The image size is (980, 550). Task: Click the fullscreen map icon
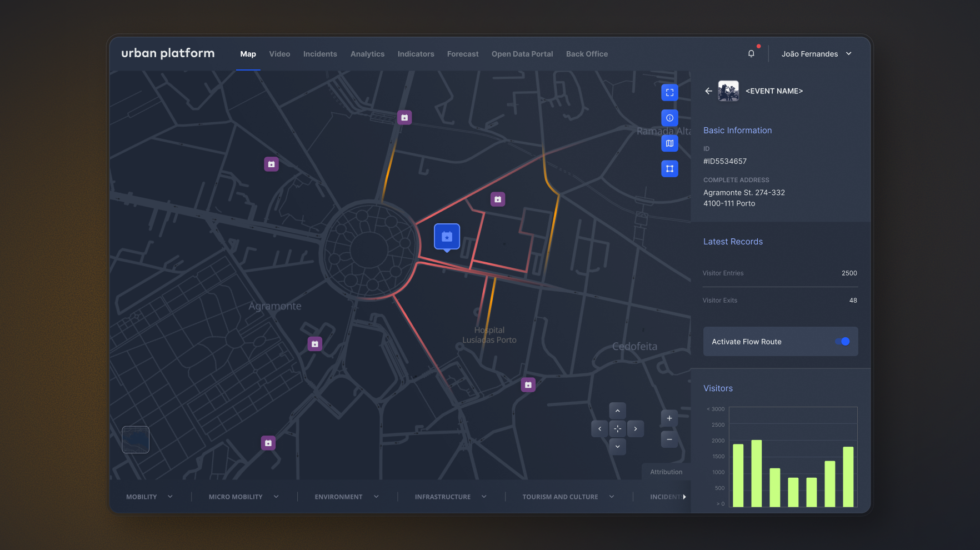coord(669,93)
